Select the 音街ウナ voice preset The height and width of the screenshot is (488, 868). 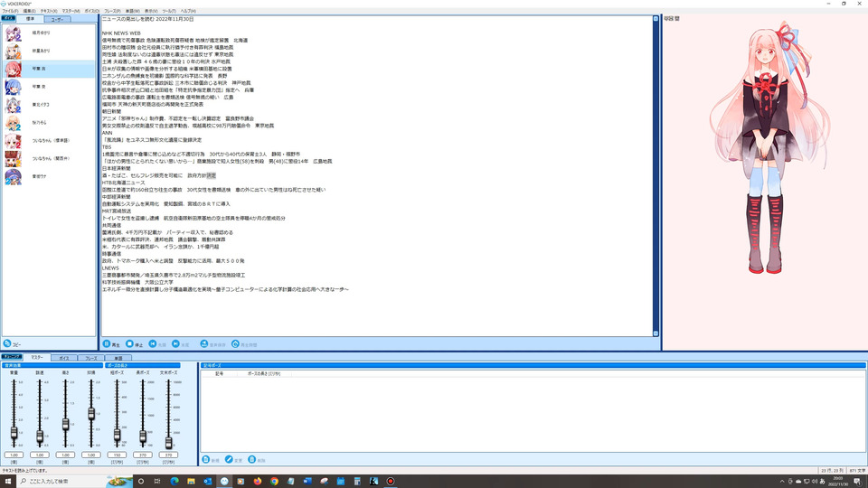click(49, 176)
